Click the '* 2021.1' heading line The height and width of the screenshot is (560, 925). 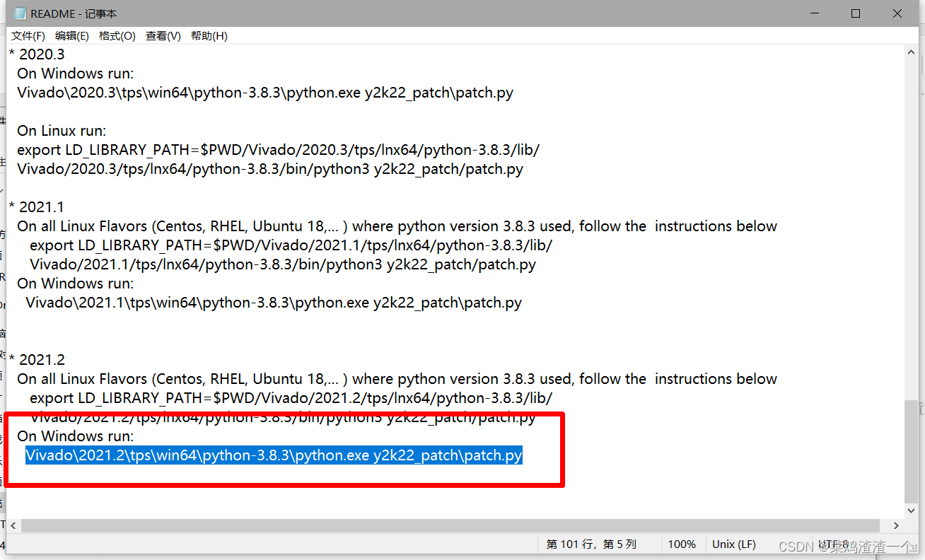(37, 207)
